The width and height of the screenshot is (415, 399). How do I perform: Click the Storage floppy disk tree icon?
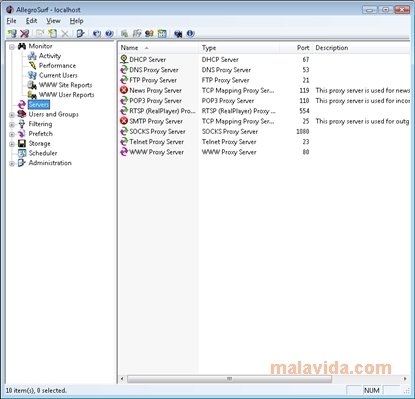(22, 143)
